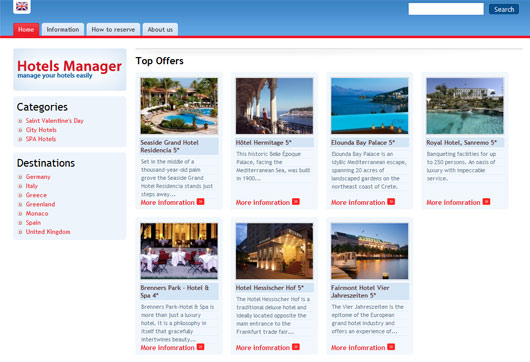Select the Monaco destination link
This screenshot has width=530, height=362.
37,213
